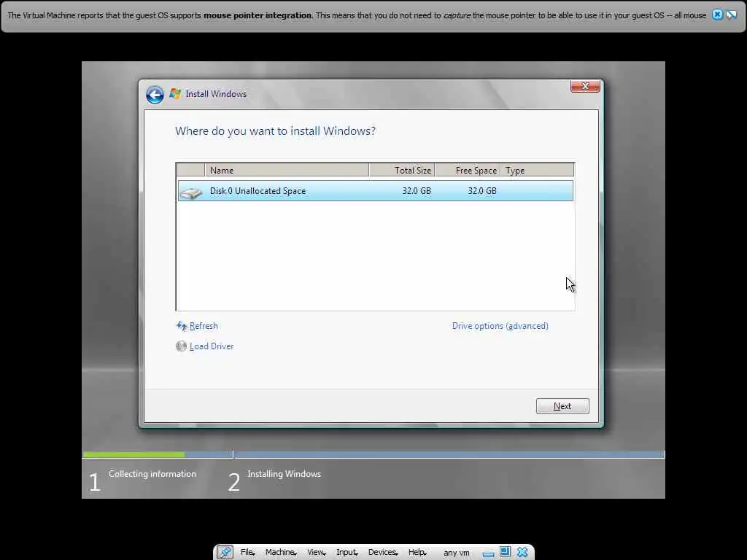Click the Load Driver link
The image size is (747, 560).
(212, 346)
